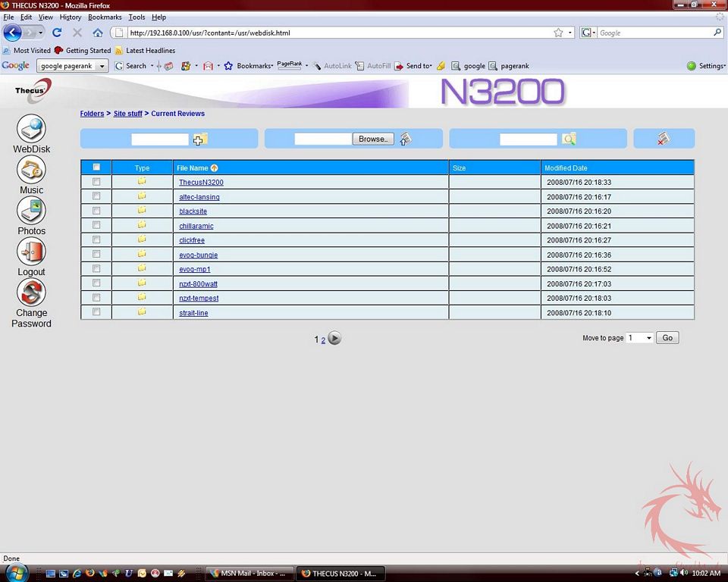The height and width of the screenshot is (582, 728).
Task: Open the Google toolbar search term dropdown
Action: point(102,66)
